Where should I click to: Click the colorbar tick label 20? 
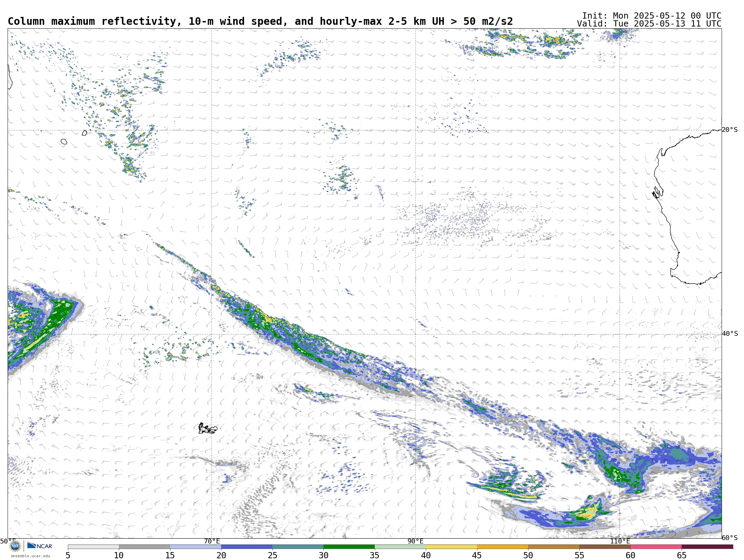(x=221, y=555)
